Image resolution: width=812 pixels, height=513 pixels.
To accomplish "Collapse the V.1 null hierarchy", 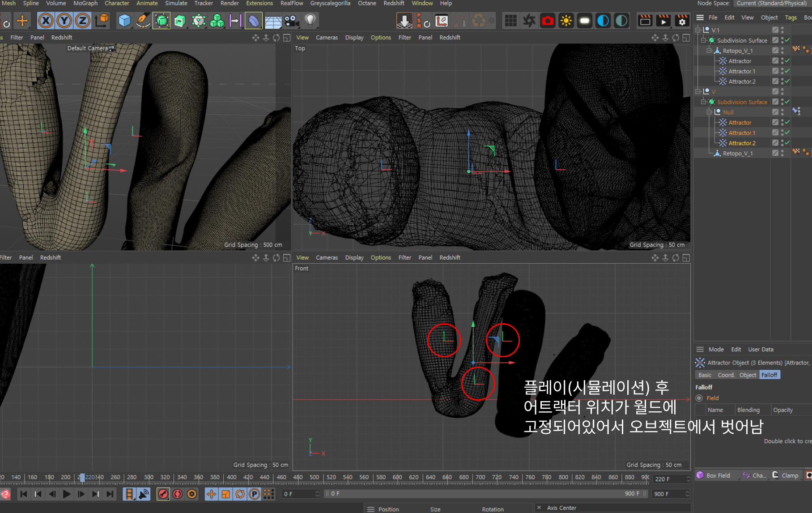I will pos(698,30).
